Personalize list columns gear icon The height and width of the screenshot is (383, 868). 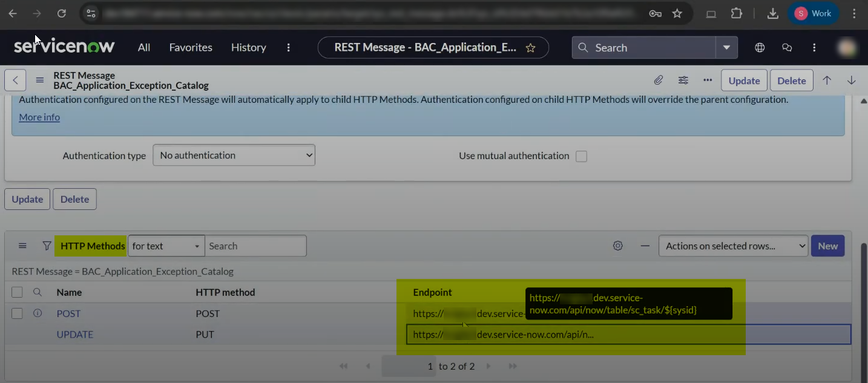[617, 246]
